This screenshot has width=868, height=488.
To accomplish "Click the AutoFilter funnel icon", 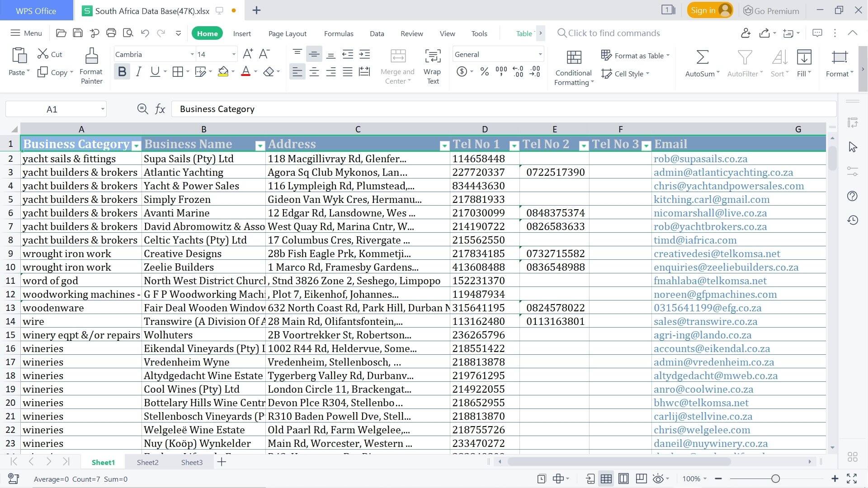I will 745,57.
